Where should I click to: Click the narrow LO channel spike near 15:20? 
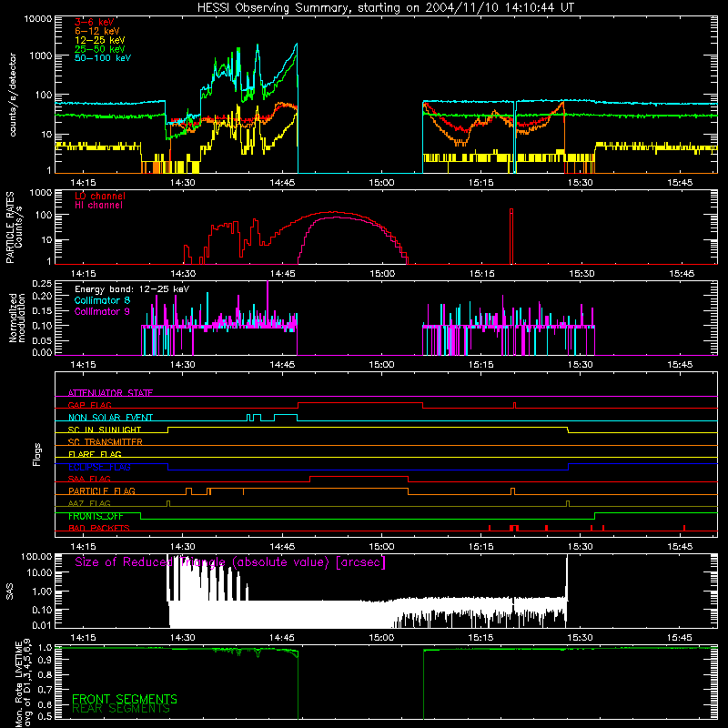pyautogui.click(x=511, y=237)
